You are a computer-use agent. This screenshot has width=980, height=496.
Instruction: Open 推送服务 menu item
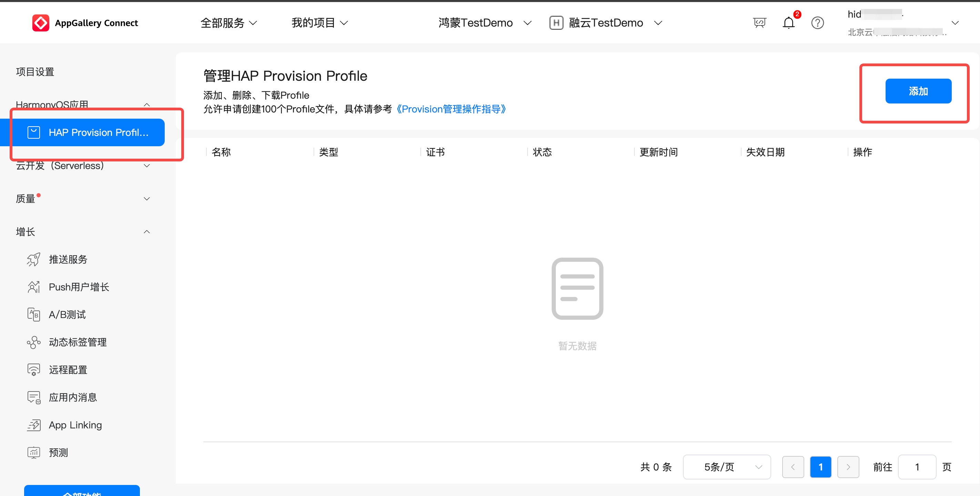coord(68,259)
